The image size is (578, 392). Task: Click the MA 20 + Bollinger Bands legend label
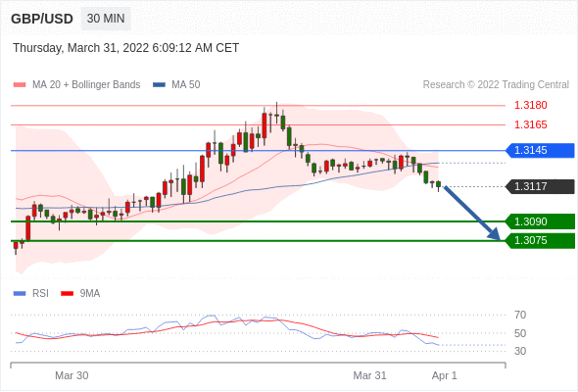coord(86,85)
